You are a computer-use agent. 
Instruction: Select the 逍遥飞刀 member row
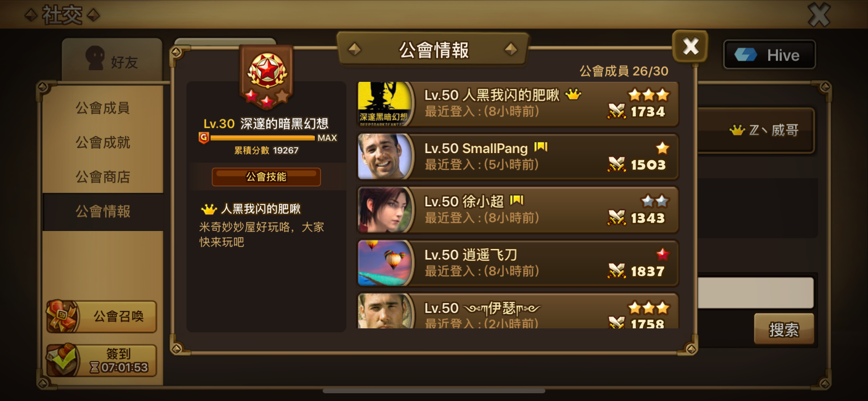(517, 263)
